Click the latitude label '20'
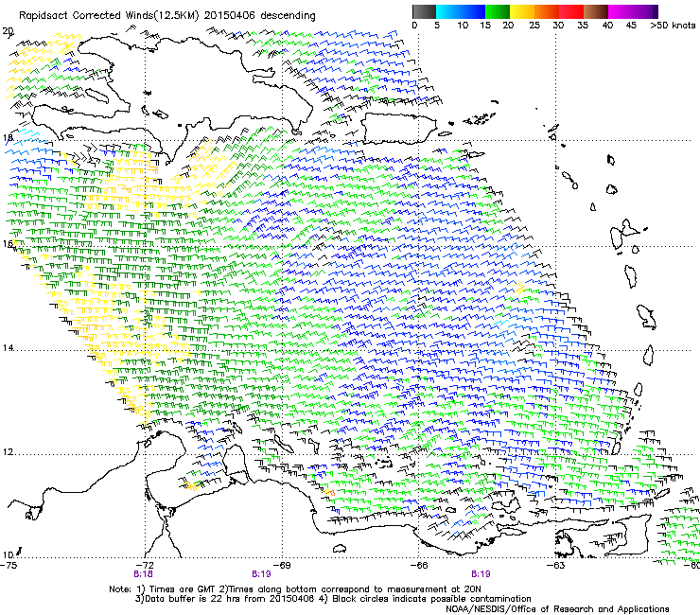Screen dimensions: 700x615 8,31
